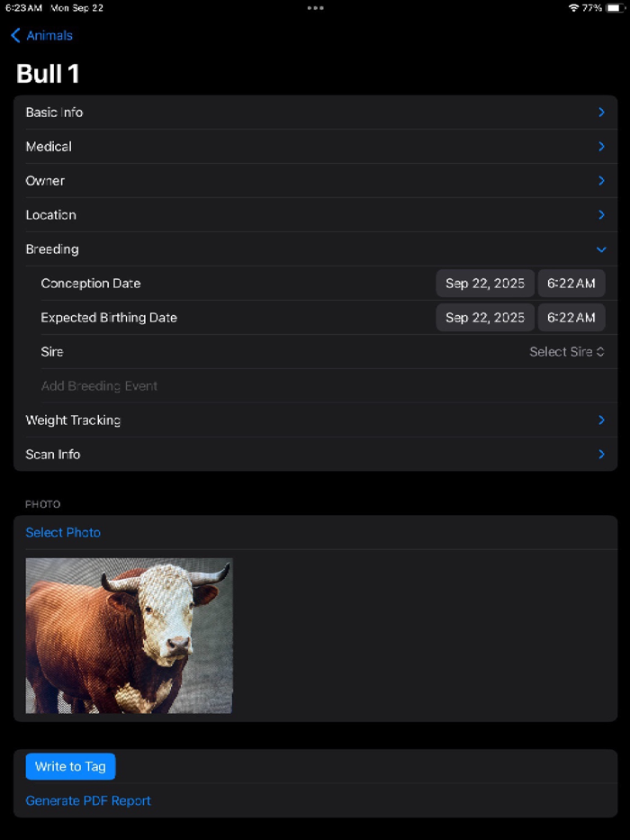Check the battery status indicator
The height and width of the screenshot is (840, 630).
tap(616, 7)
